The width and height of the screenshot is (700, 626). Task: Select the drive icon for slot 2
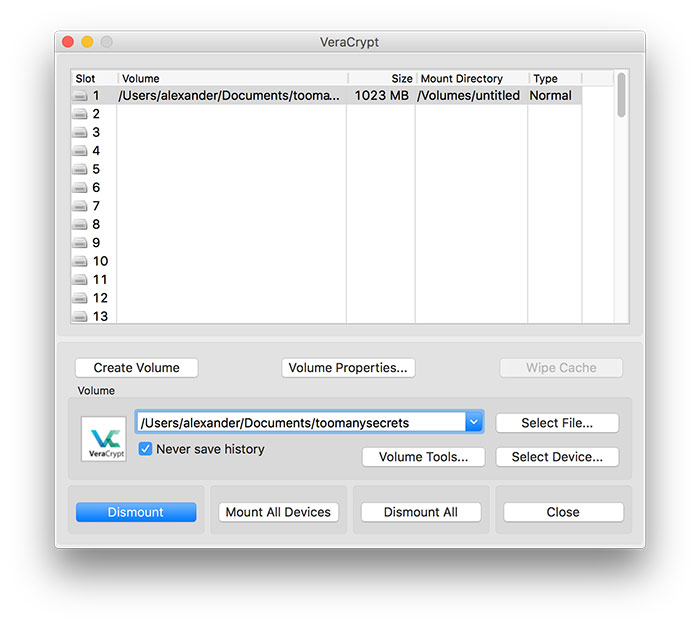pyautogui.click(x=80, y=114)
